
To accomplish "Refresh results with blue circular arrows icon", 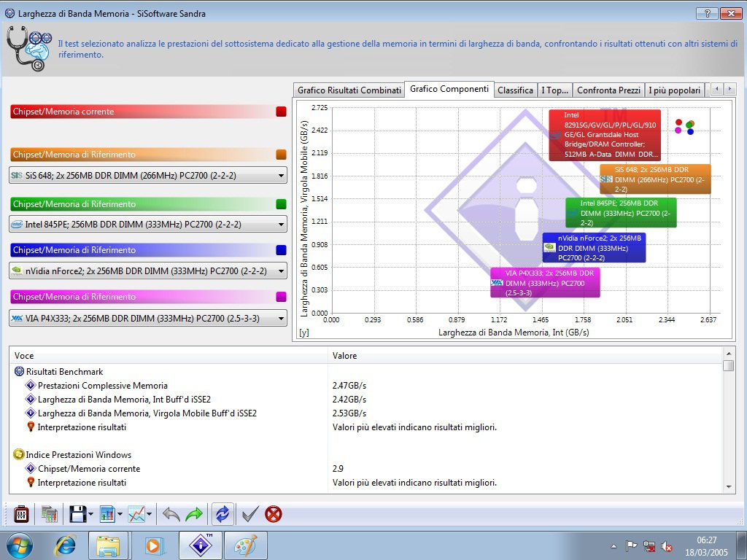I will click(222, 514).
